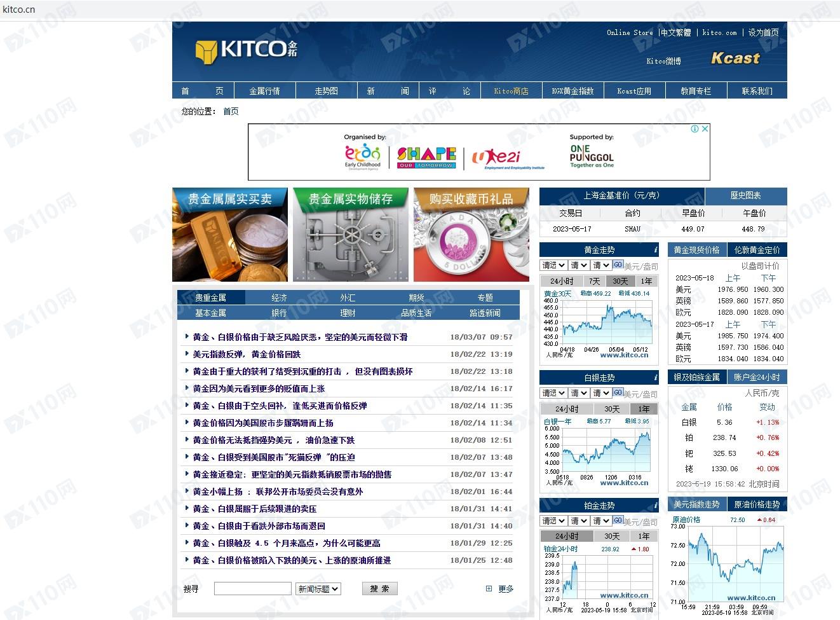
Task: Open the 新闻标题 search type dropdown
Action: tap(318, 589)
